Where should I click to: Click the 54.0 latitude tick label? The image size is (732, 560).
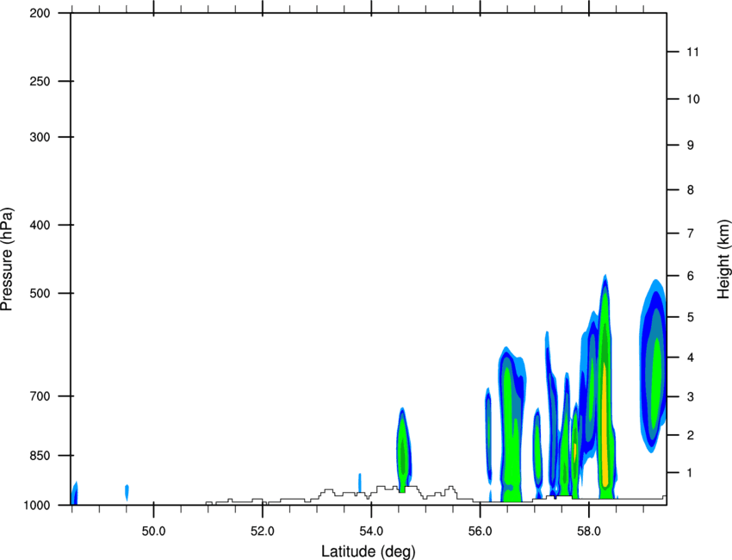coord(371,531)
